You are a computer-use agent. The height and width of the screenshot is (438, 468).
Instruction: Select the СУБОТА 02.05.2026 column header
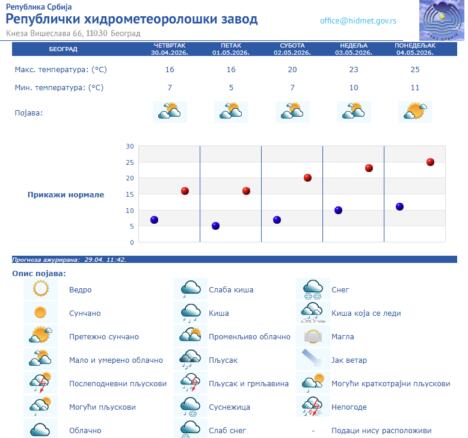(292, 49)
